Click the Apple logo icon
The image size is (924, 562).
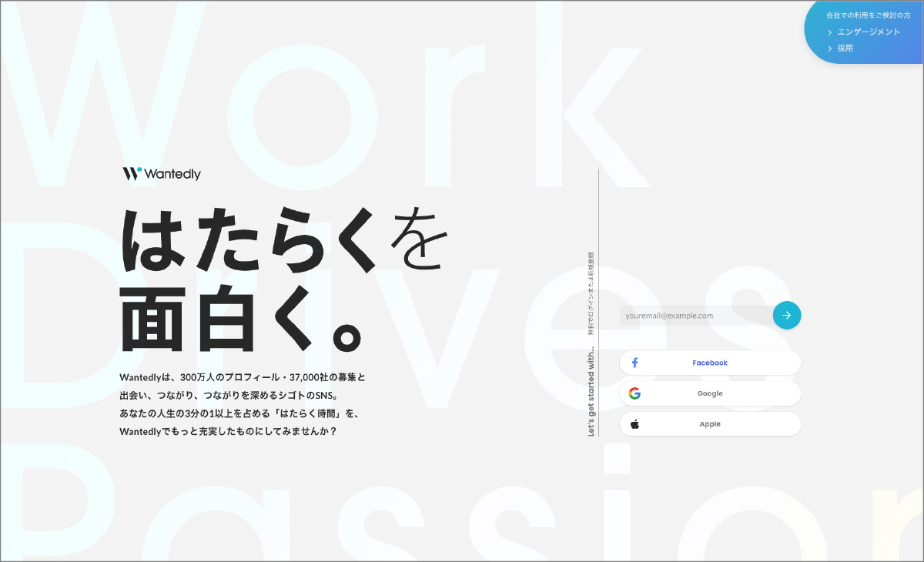[x=634, y=424]
